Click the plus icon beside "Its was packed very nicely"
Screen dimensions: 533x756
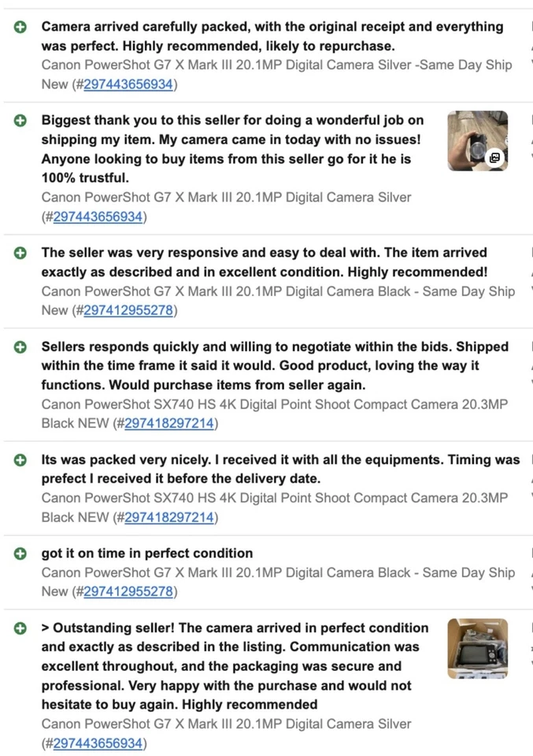click(21, 460)
